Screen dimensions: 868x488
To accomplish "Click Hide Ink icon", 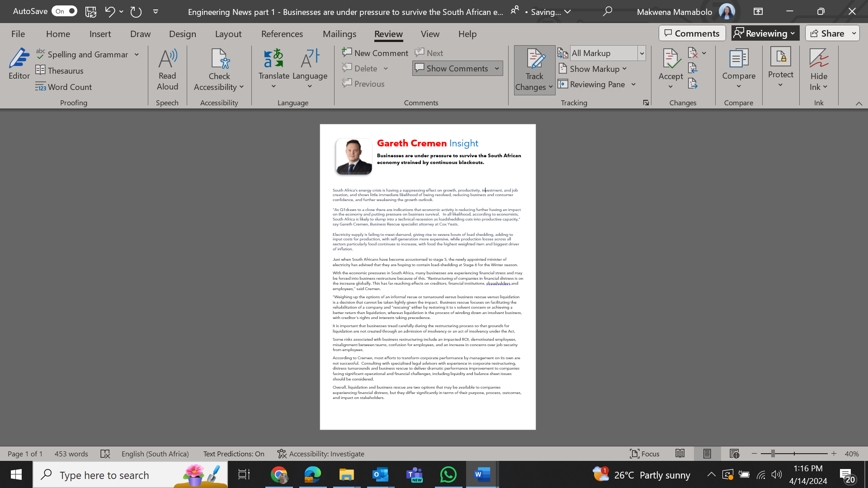I will 819,59.
